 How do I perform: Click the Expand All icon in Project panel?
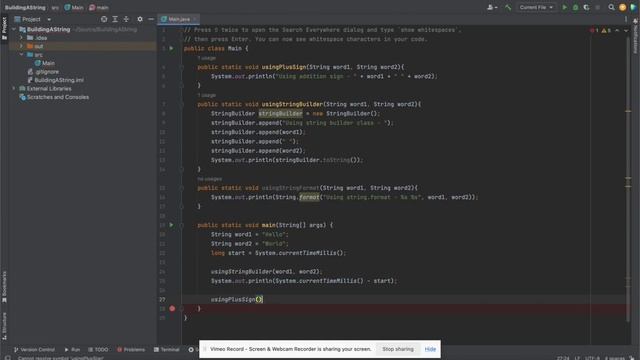pos(115,19)
